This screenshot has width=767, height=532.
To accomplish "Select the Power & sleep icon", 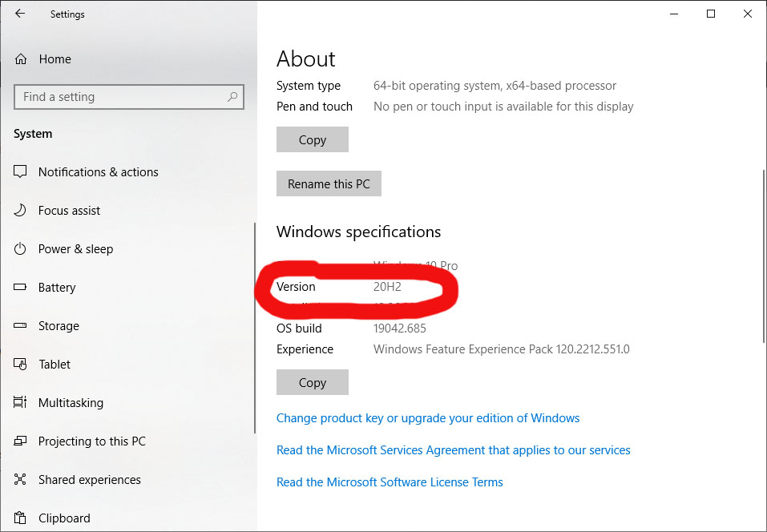I will [20, 249].
